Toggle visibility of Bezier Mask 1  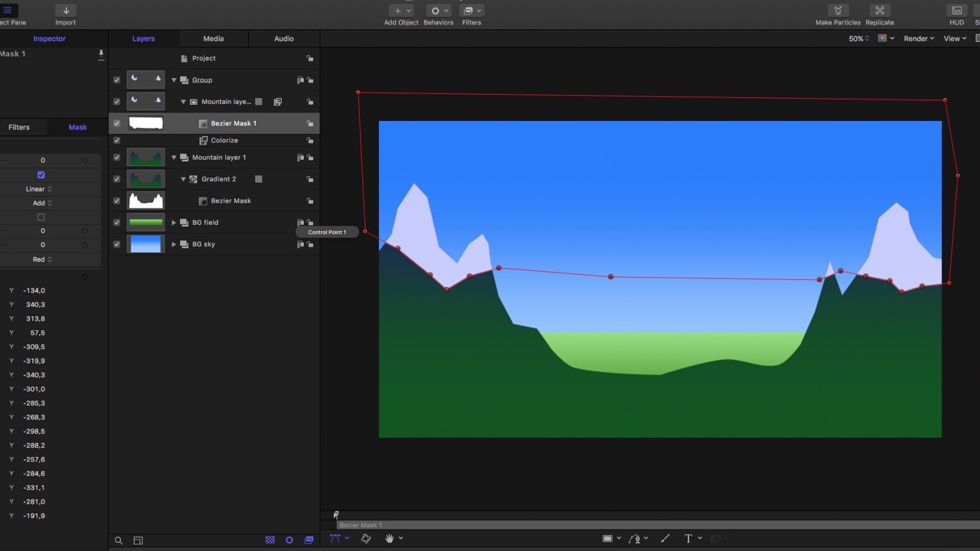(116, 123)
